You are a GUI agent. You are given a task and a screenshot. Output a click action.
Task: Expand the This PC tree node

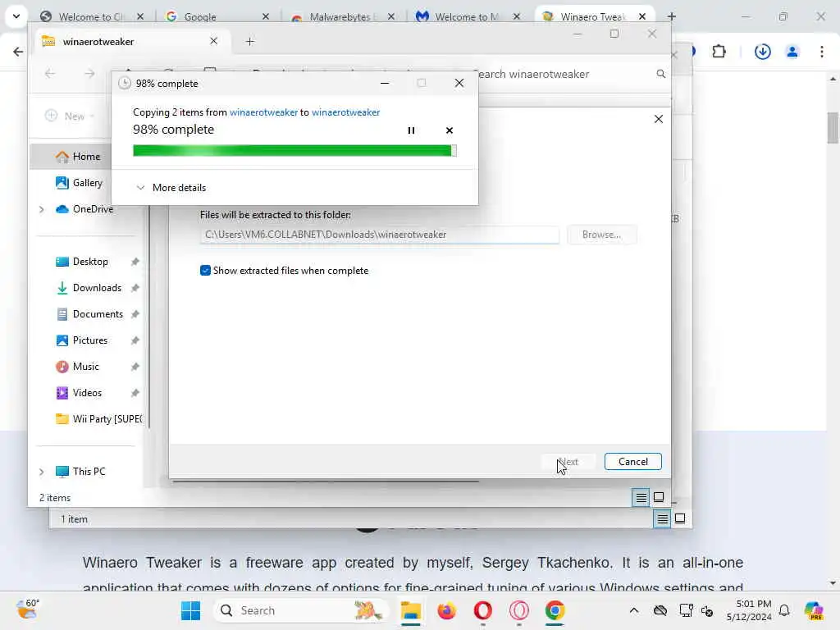(41, 472)
